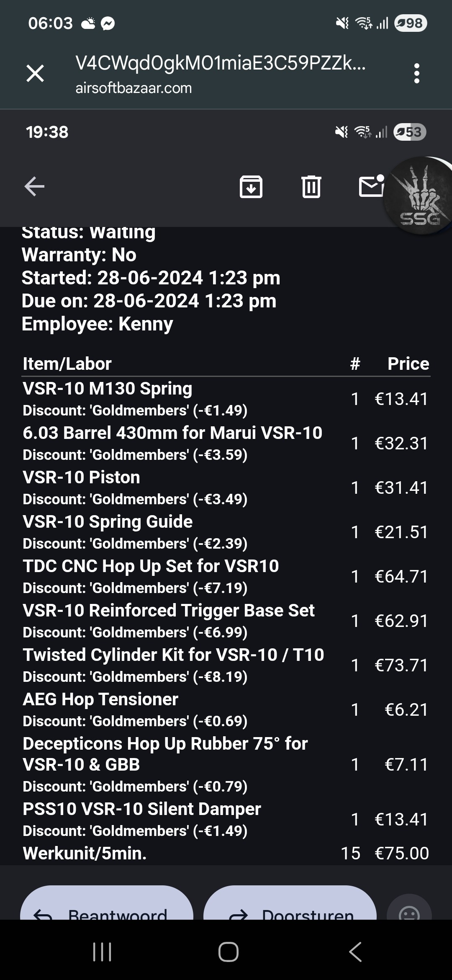Tap the Item/Labor column header
Image resolution: width=452 pixels, height=980 pixels.
(x=67, y=364)
